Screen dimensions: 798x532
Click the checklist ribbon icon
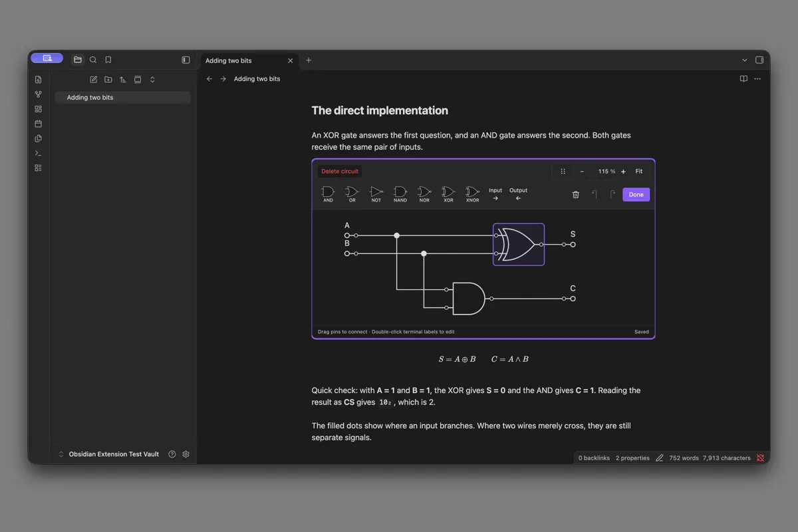[38, 168]
